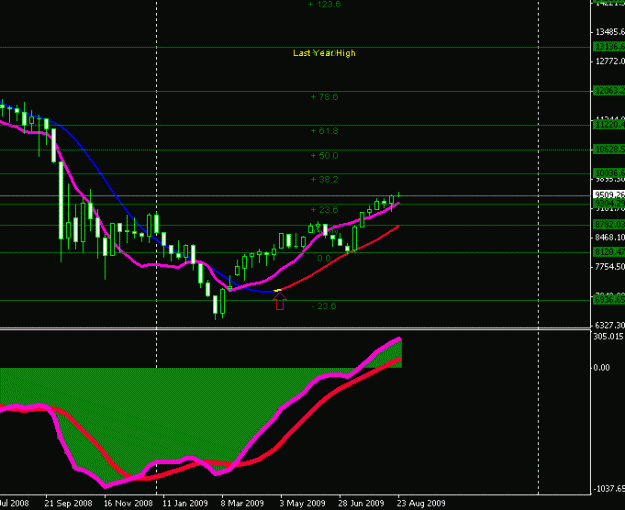Click the green price tag 6936.65
The image size is (625, 510).
[609, 299]
